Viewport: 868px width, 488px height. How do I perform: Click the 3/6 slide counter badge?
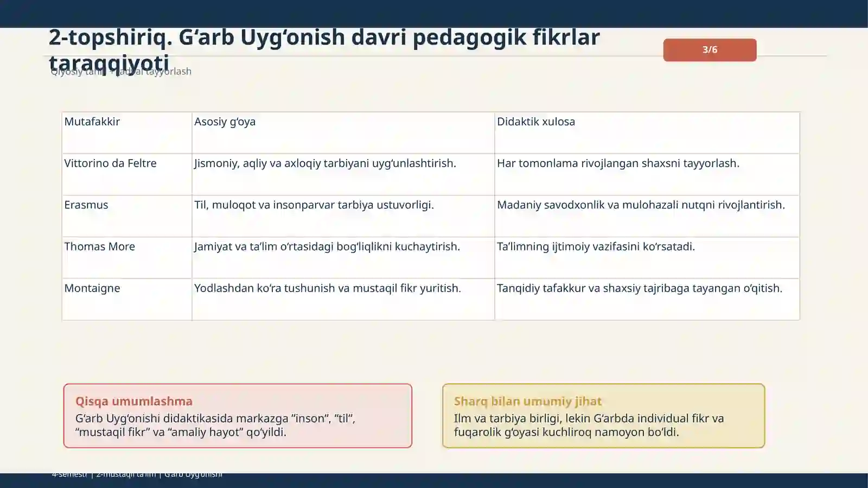710,50
